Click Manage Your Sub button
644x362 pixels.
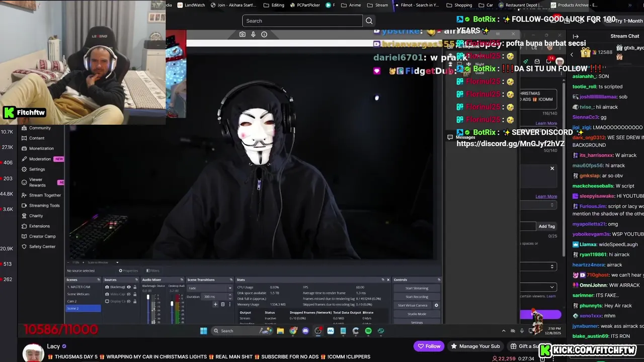[475, 346]
